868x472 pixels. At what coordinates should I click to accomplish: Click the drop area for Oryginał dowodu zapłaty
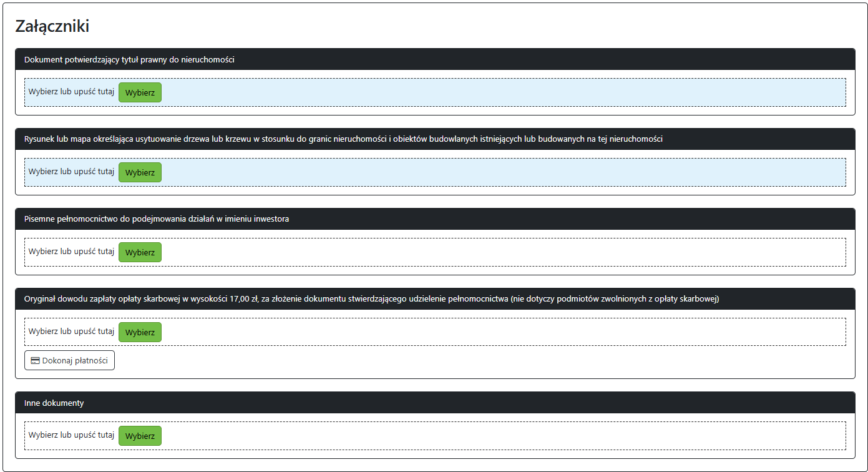[499, 332]
